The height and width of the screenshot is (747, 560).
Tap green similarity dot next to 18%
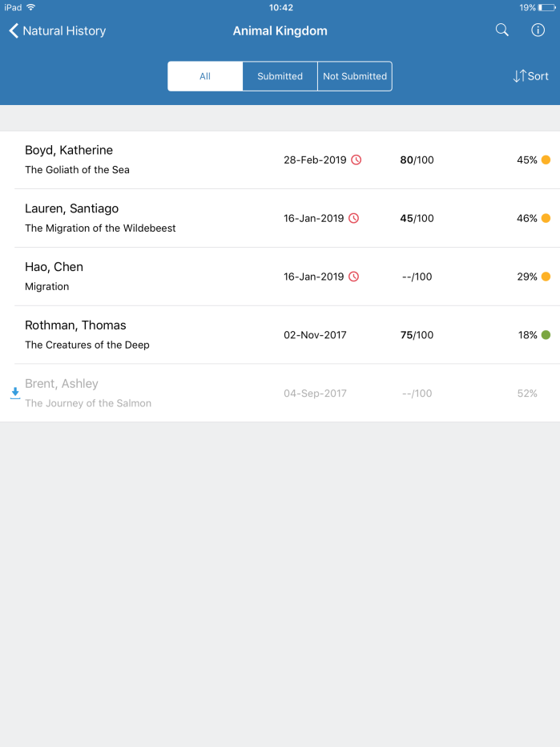(x=546, y=335)
